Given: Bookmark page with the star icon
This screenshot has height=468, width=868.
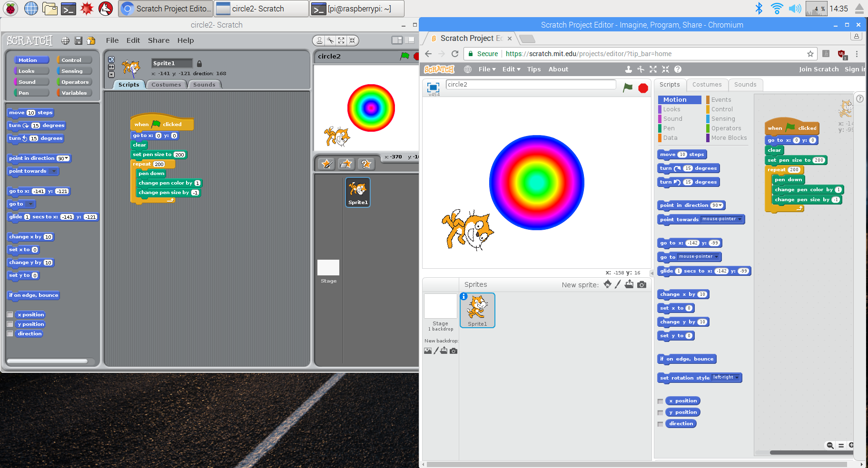Looking at the screenshot, I should click(810, 54).
